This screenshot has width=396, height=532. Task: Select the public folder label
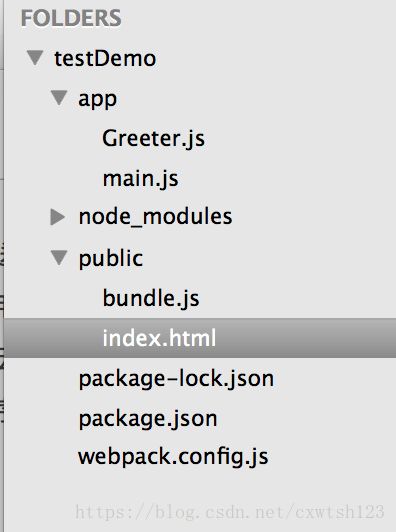(111, 259)
